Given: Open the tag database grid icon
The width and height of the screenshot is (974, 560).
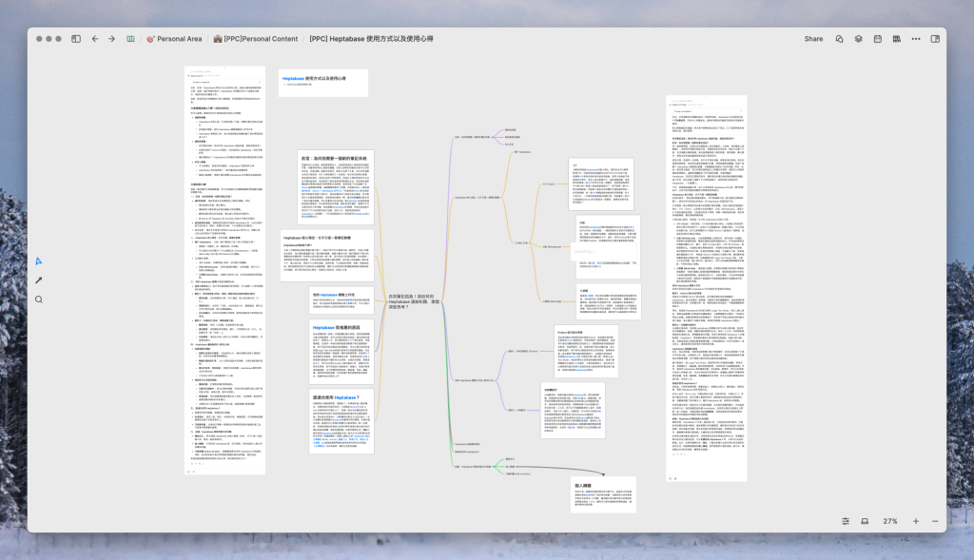Looking at the screenshot, I should click(896, 38).
